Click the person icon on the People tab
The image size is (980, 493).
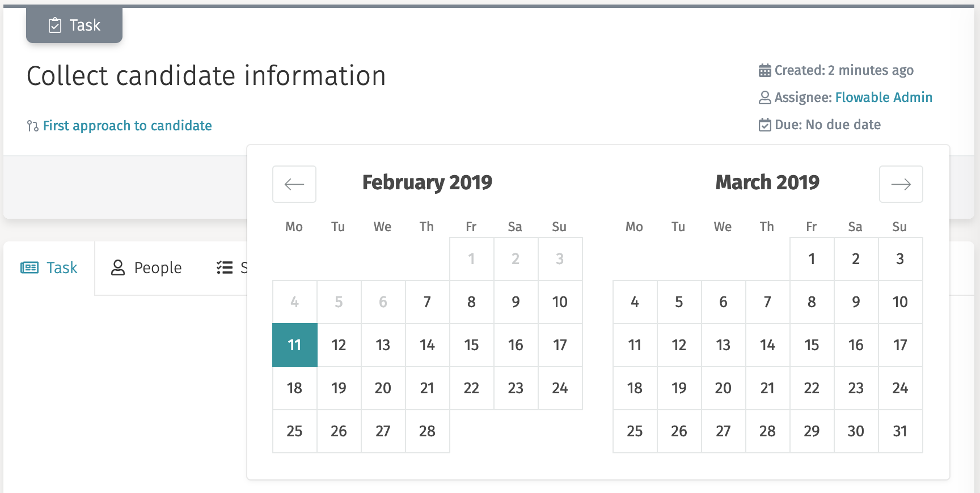[x=118, y=267]
